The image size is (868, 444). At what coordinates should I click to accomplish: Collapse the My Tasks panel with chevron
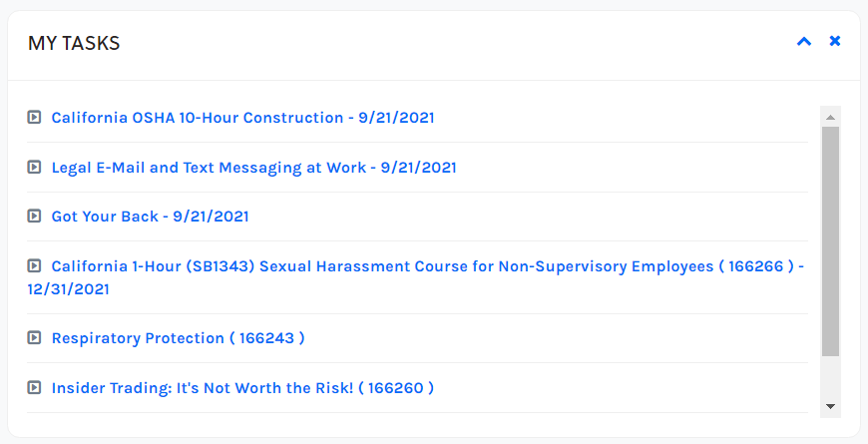(804, 42)
